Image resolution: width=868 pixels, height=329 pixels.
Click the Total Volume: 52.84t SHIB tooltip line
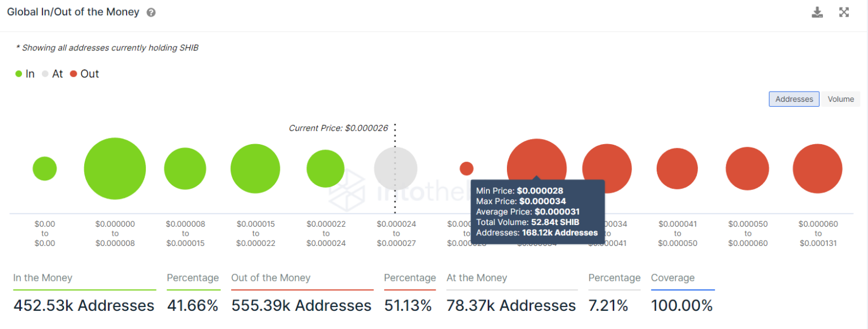528,222
